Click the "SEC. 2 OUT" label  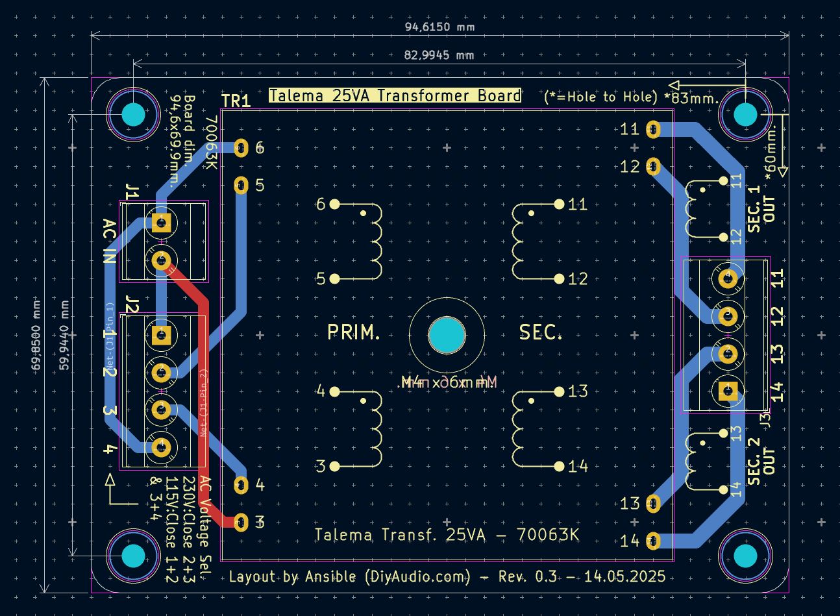761,461
